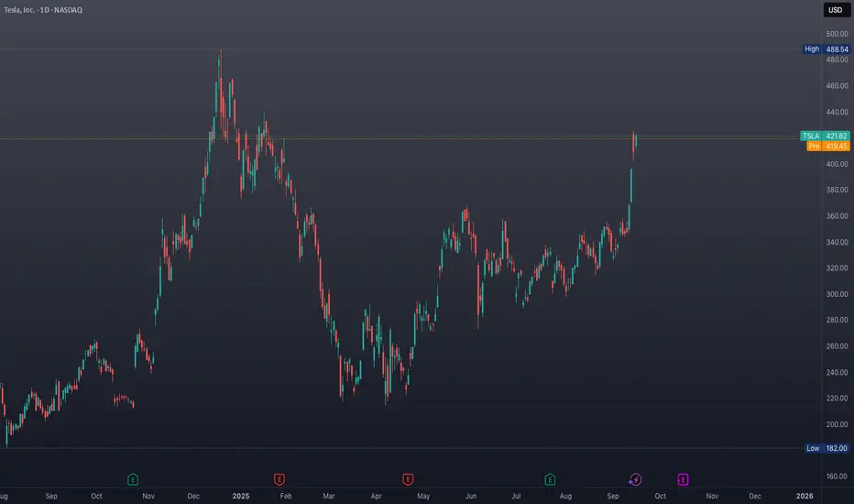Click the 160.00 price axis value
854x504 pixels.
point(838,477)
